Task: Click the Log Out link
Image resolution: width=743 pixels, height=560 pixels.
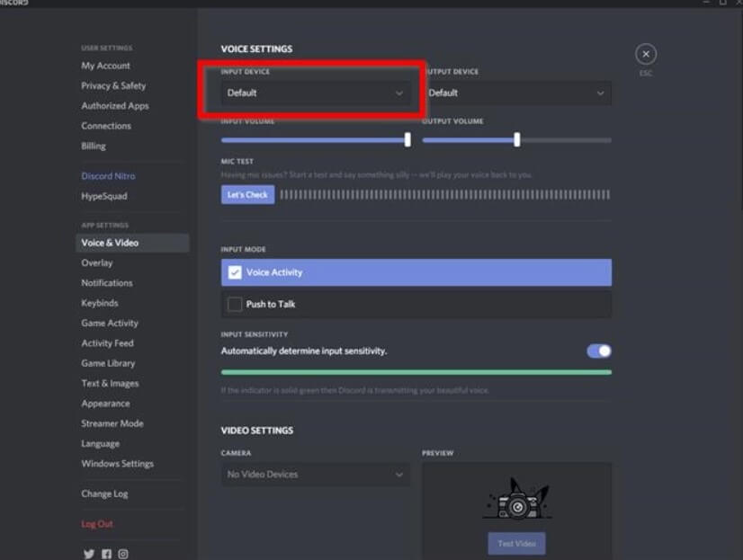Action: pos(97,523)
